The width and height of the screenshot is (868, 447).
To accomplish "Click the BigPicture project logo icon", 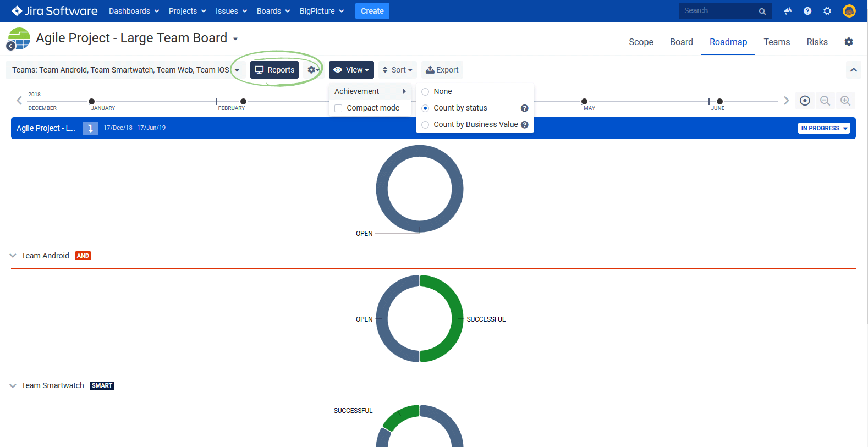I will (19, 38).
